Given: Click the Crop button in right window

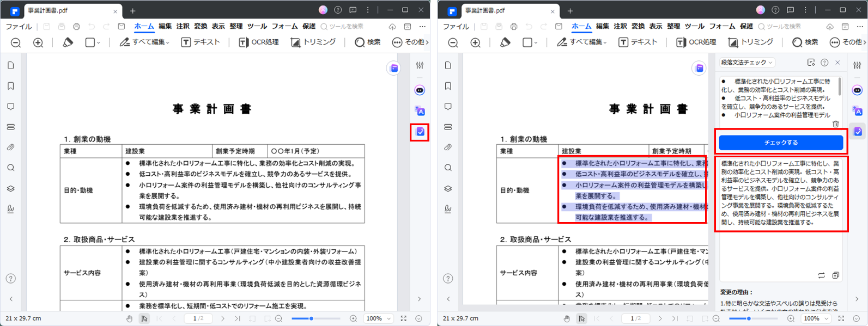Looking at the screenshot, I should click(x=751, y=42).
